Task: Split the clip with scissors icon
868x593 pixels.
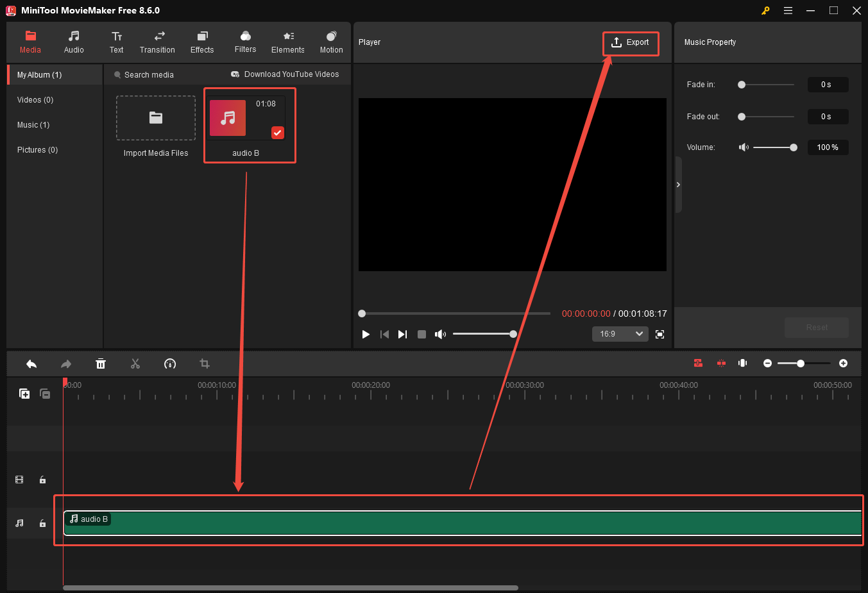Action: click(135, 364)
